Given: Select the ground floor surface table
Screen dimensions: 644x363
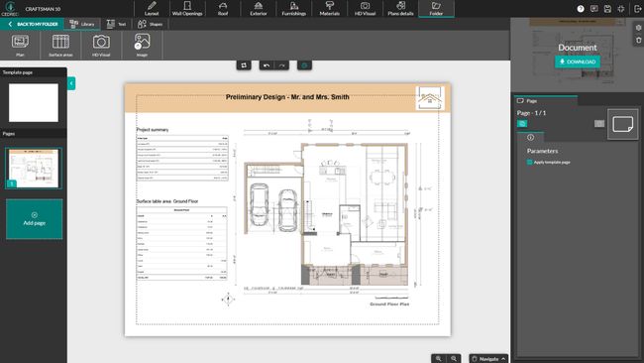Looking at the screenshot, I should pos(182,244).
